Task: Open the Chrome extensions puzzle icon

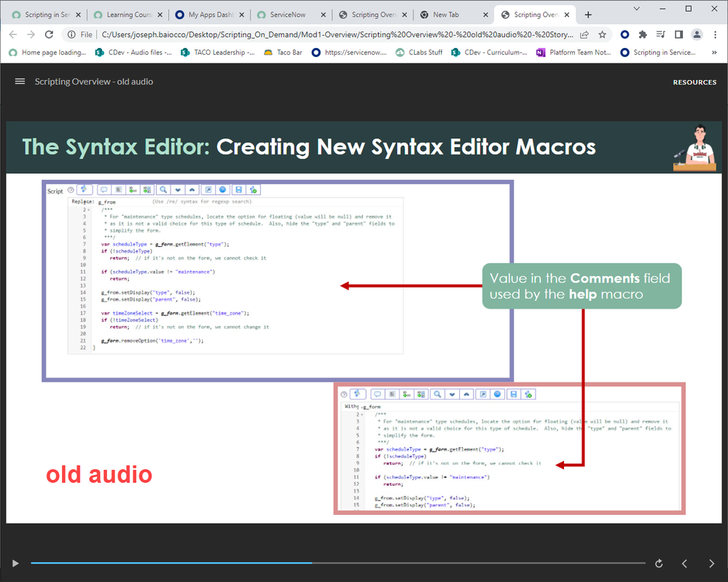Action: coord(643,34)
